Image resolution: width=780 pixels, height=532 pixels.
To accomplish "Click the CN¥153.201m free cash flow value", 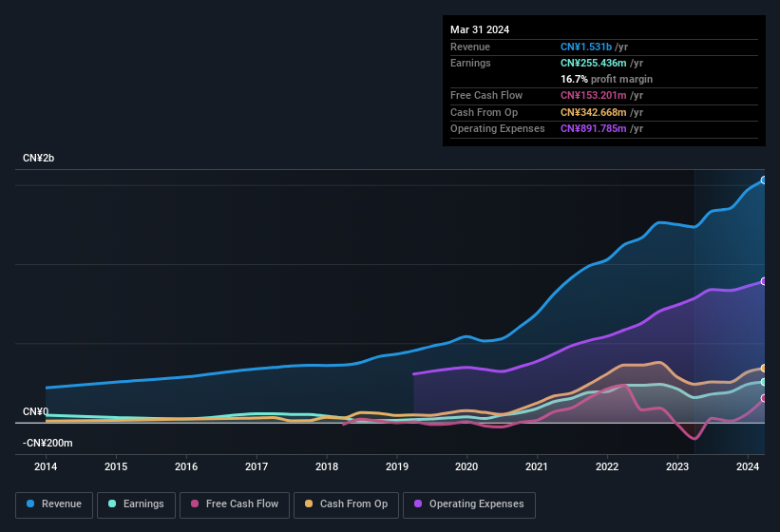I will pos(593,95).
